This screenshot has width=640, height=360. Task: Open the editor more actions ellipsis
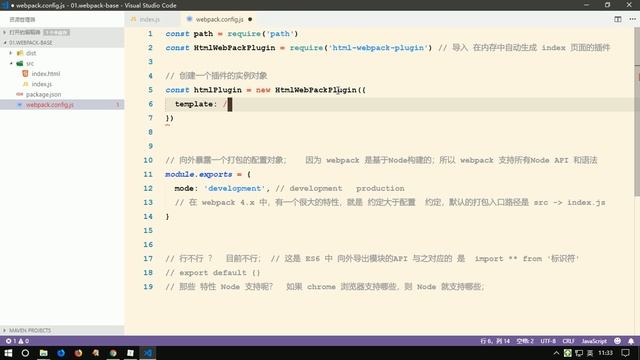(x=632, y=19)
